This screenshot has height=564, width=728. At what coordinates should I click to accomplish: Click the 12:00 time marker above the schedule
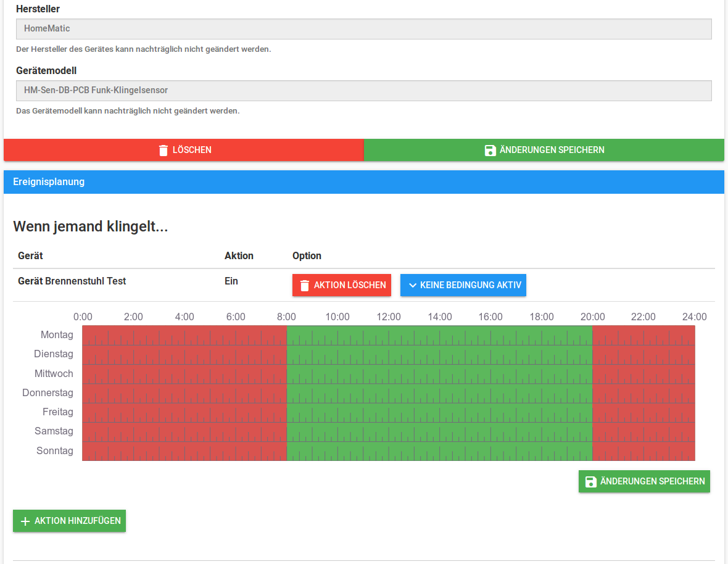(x=389, y=317)
